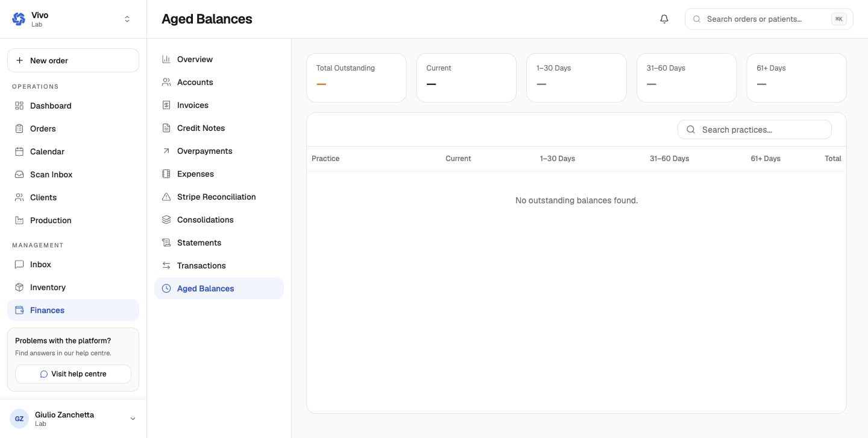Click the Vivo logo icon
Screen dimensions: 868x438
point(19,19)
